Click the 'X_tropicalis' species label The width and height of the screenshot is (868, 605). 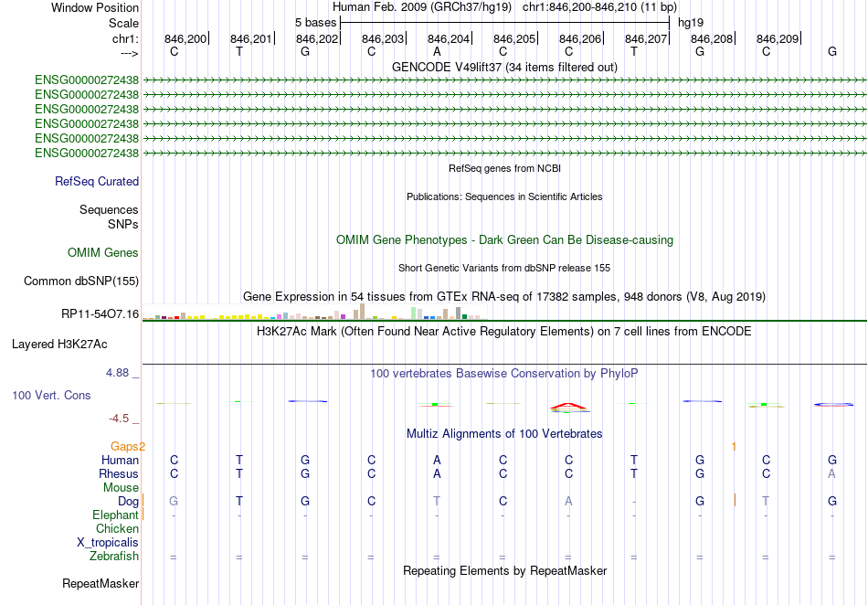pos(108,543)
